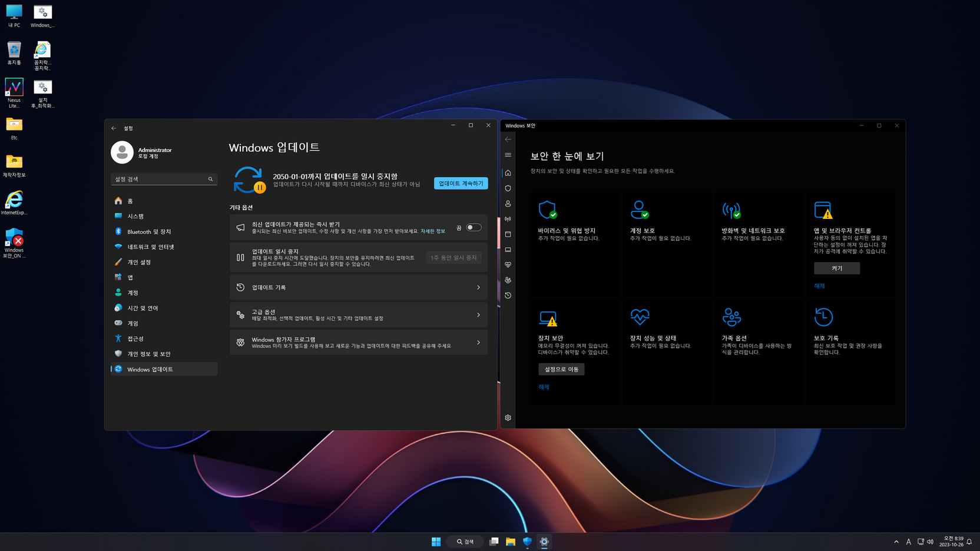Select 접근성 in Settings navigation
The image size is (980, 551).
click(164, 338)
